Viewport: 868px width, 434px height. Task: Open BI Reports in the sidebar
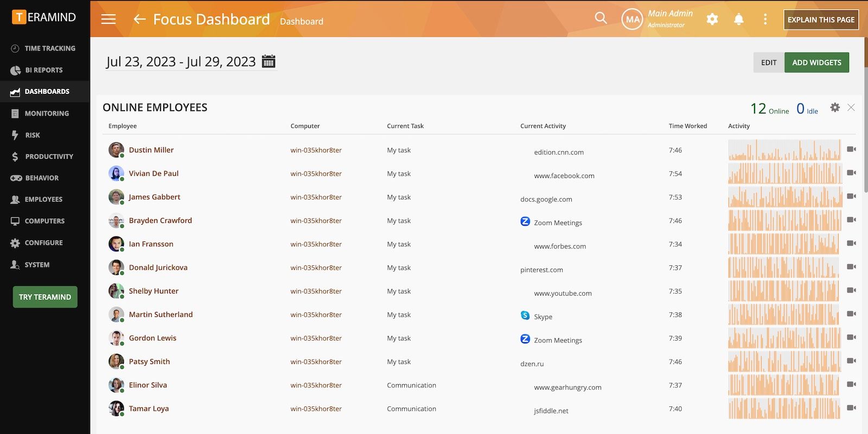(x=44, y=70)
